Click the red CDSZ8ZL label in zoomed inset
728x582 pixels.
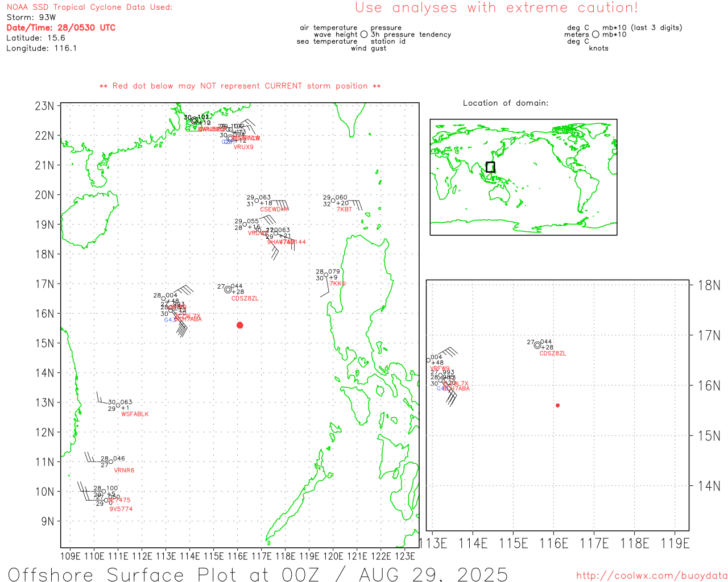point(553,354)
